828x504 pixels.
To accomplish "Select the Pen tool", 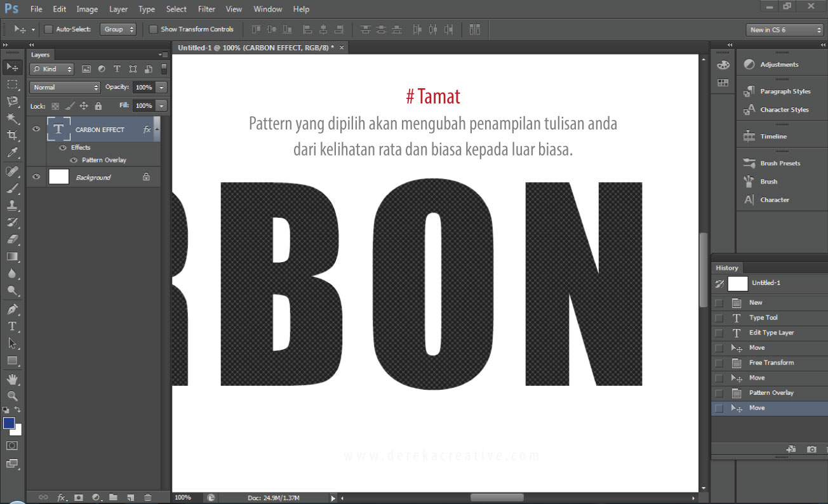I will tap(12, 309).
